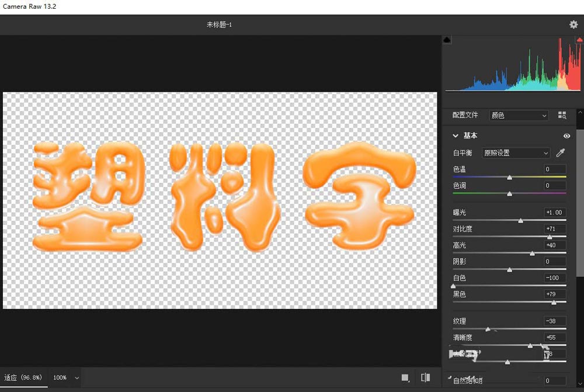The height and width of the screenshot is (392, 584).
Task: Open the Camera Raw settings gear icon
Action: click(x=573, y=24)
